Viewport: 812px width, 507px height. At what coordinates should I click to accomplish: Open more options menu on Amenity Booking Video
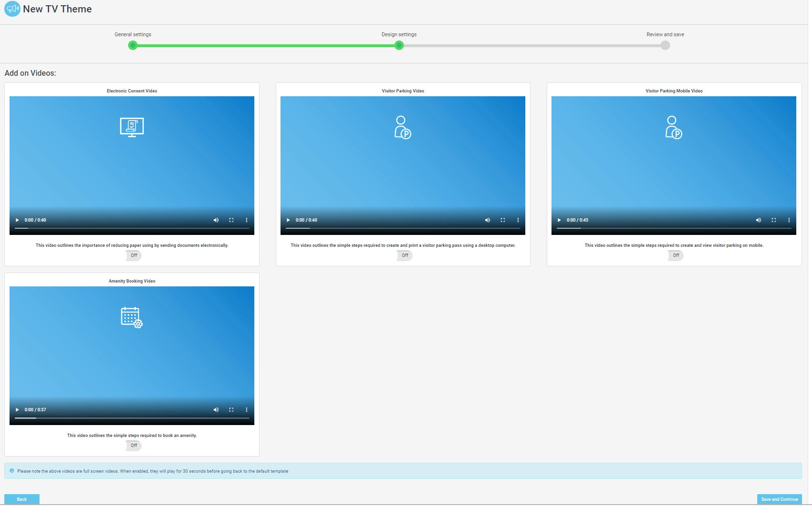pyautogui.click(x=246, y=410)
